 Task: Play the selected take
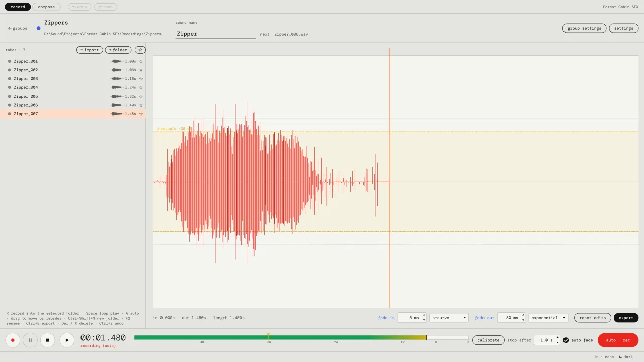[67, 340]
